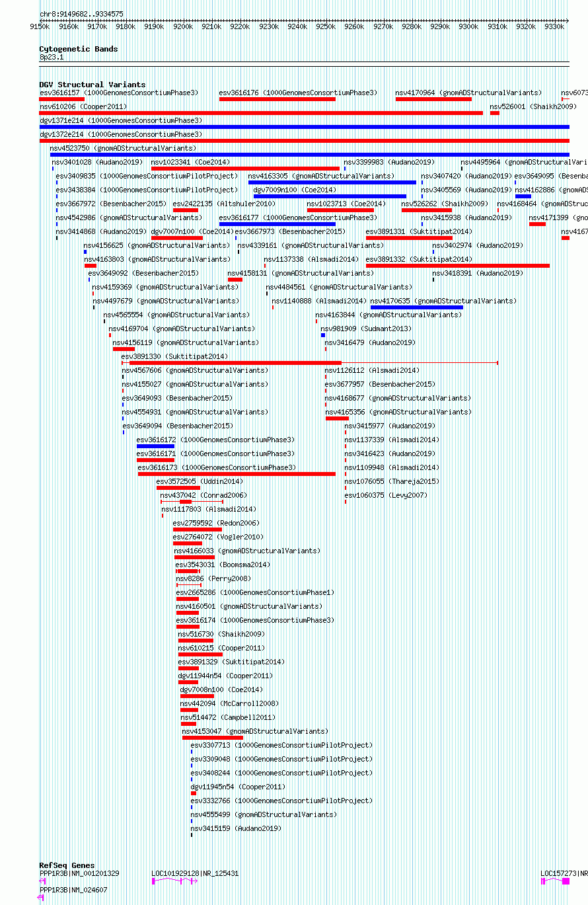This screenshot has width=588, height=905.
Task: Open gene PPP1R3B|NM_001201329 label
Action: pyautogui.click(x=79, y=873)
